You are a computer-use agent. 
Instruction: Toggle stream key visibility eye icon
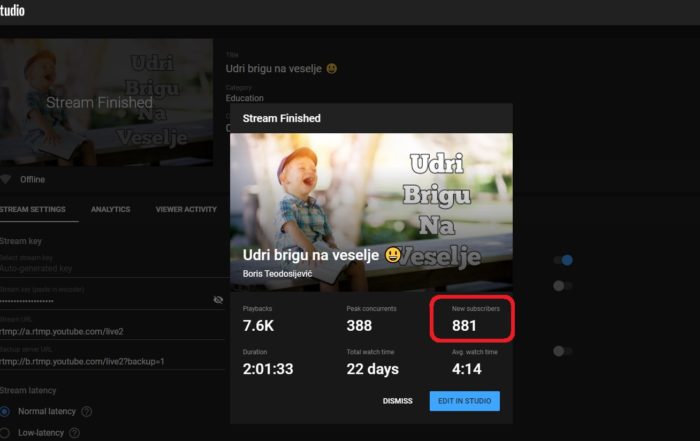218,300
